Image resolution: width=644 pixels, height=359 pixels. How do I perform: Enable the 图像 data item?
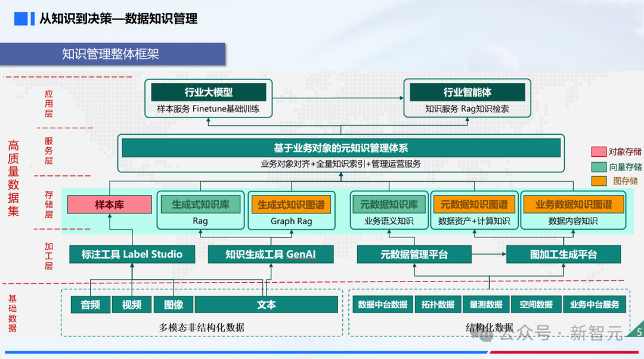click(173, 304)
